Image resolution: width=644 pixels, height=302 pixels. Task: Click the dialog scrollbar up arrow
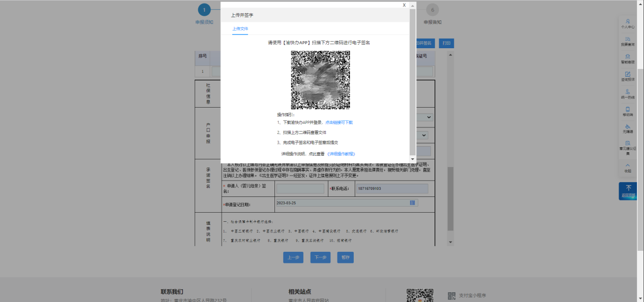point(412,6)
